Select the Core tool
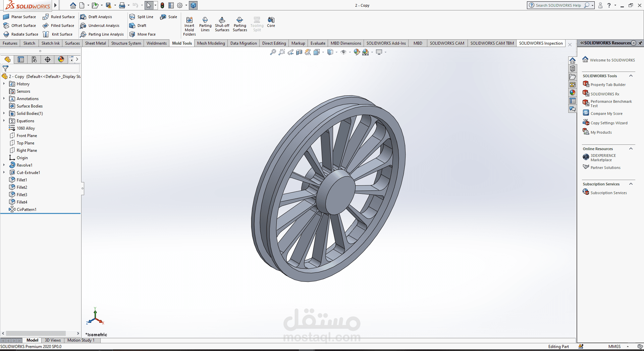 [x=271, y=22]
